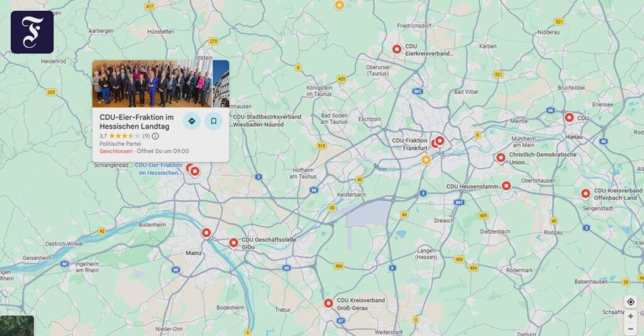Select the CDU Eierkreisverband map pin

pos(397,49)
